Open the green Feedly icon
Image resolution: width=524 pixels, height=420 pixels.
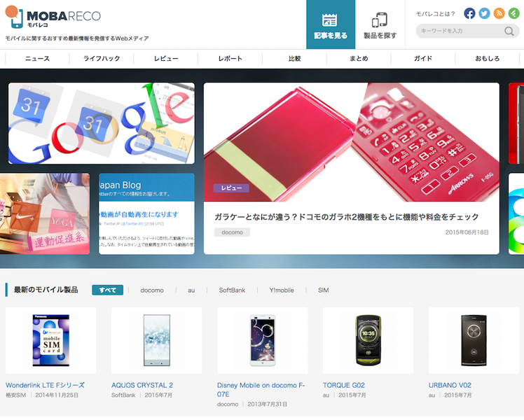[x=513, y=13]
